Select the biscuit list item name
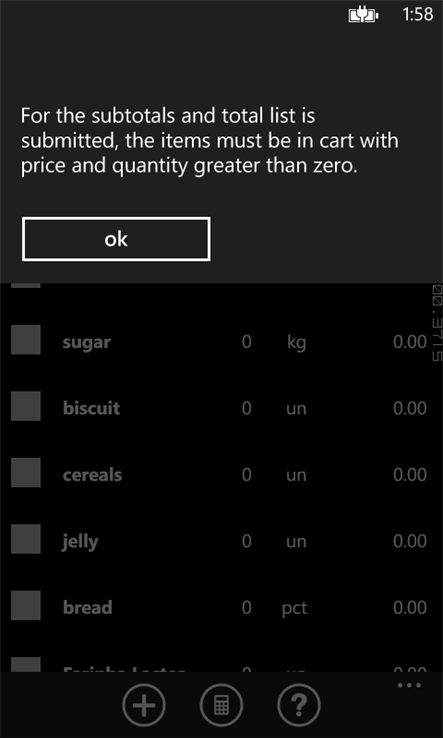Viewport: 443px width, 738px height. pos(91,408)
